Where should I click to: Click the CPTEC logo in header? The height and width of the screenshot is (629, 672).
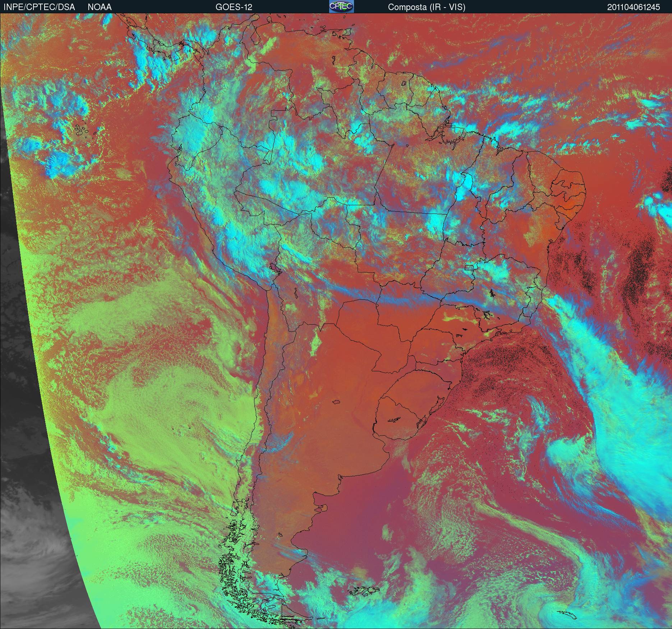point(341,6)
